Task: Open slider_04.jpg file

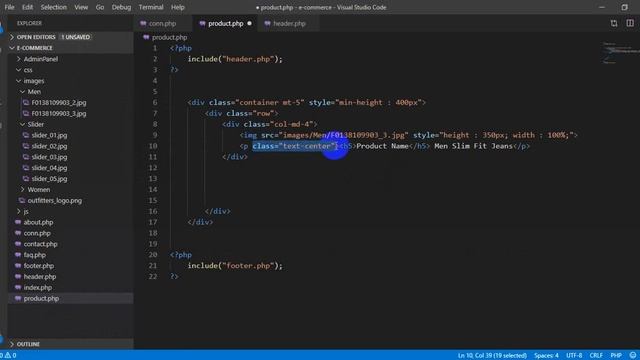Action: coord(49,168)
